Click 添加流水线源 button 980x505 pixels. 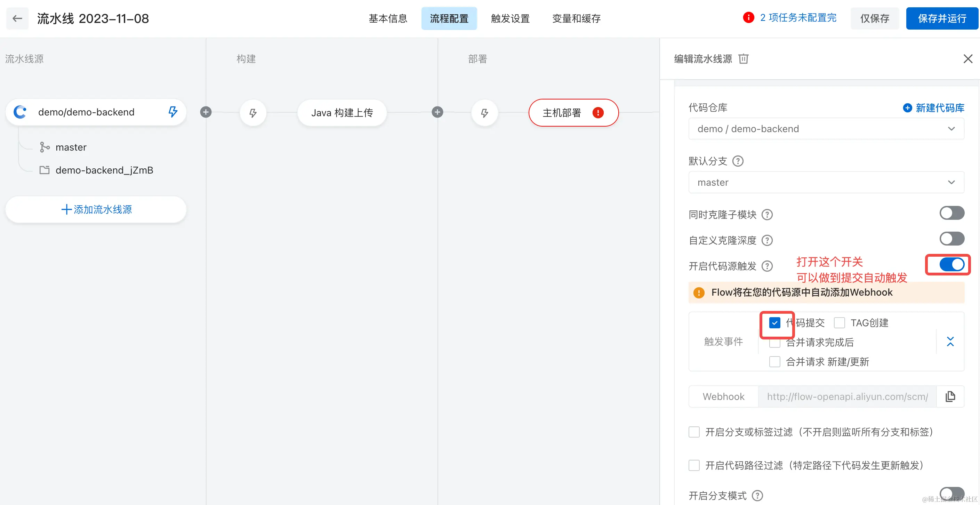pyautogui.click(x=96, y=209)
